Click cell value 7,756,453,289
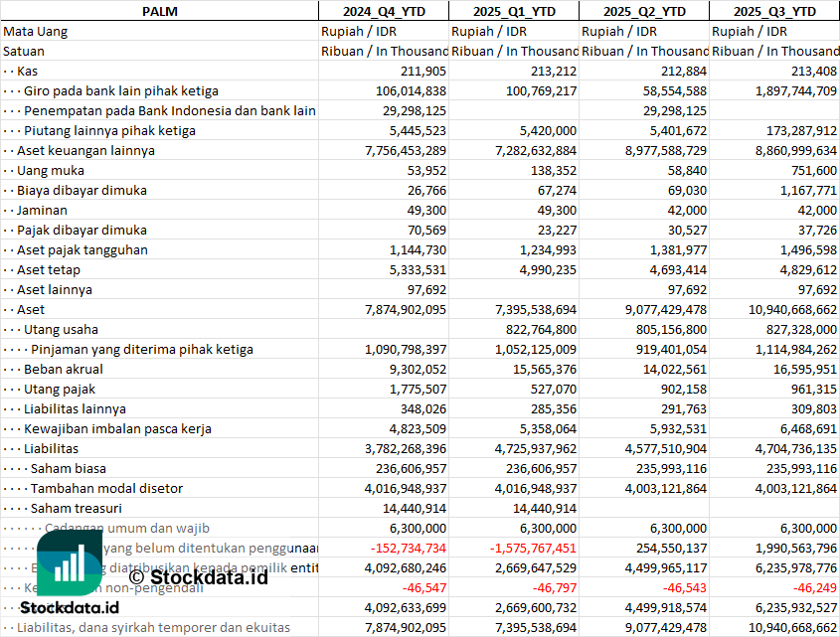This screenshot has height=637, width=840. pyautogui.click(x=406, y=150)
